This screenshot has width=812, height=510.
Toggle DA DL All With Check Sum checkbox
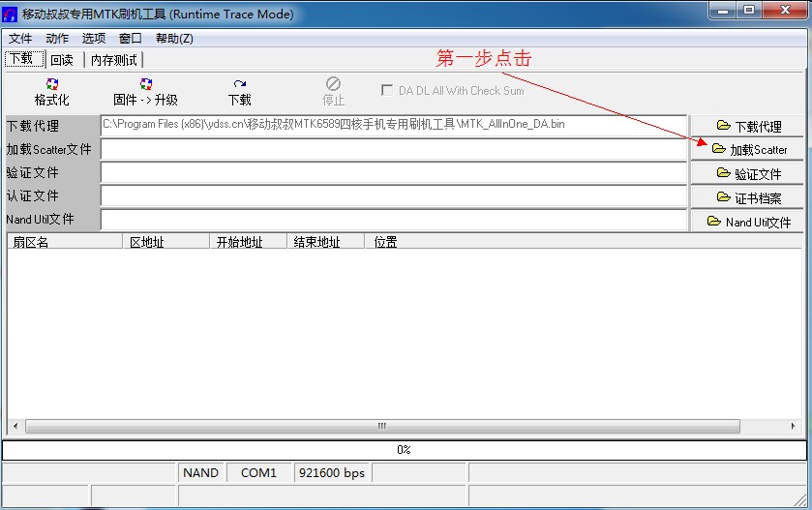pyautogui.click(x=386, y=90)
